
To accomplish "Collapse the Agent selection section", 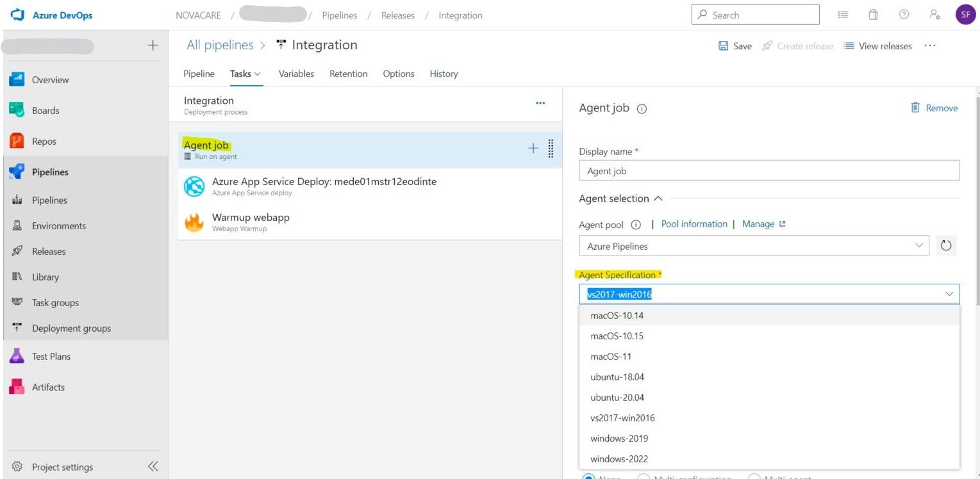I will tap(658, 199).
